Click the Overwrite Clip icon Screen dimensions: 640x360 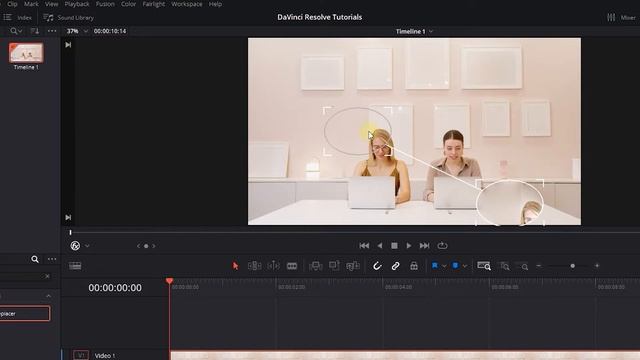pos(334,266)
